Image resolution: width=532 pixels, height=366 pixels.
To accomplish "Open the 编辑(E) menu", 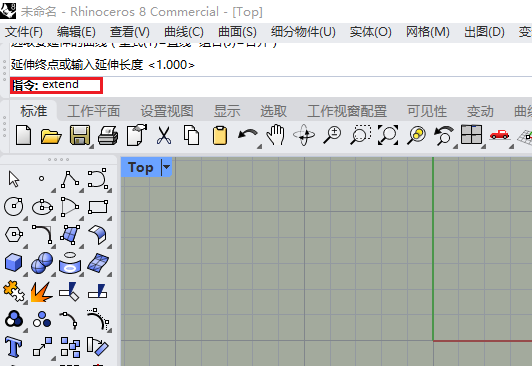I will (x=76, y=32).
